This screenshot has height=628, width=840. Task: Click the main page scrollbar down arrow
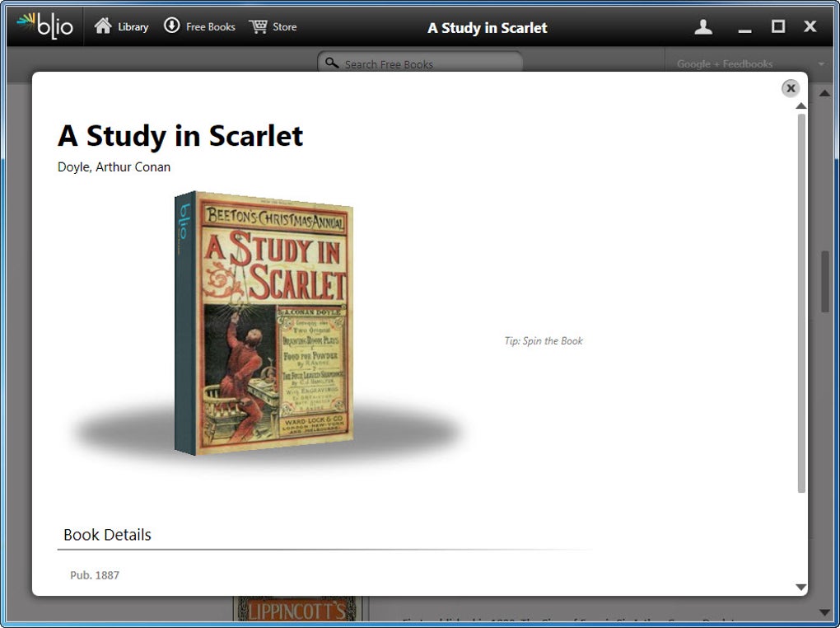coord(825,612)
